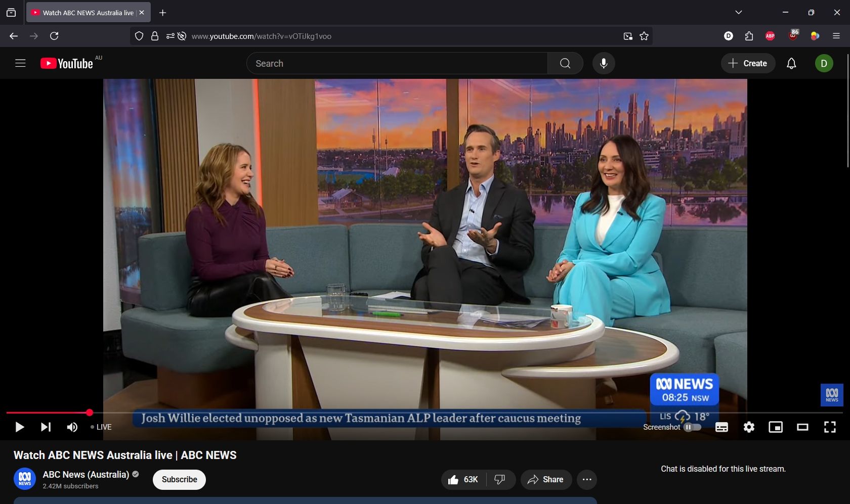The width and height of the screenshot is (850, 504).
Task: Enter fullscreen mode on the video
Action: [x=830, y=427]
